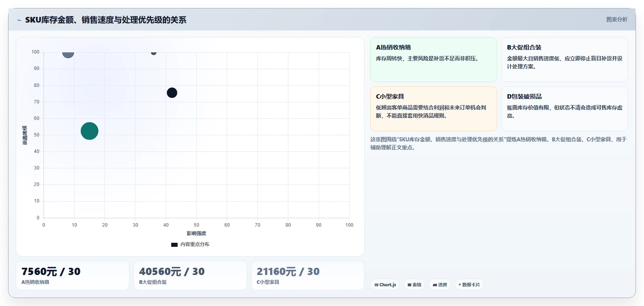Select the 21160元 / 30 stat card

308,275
